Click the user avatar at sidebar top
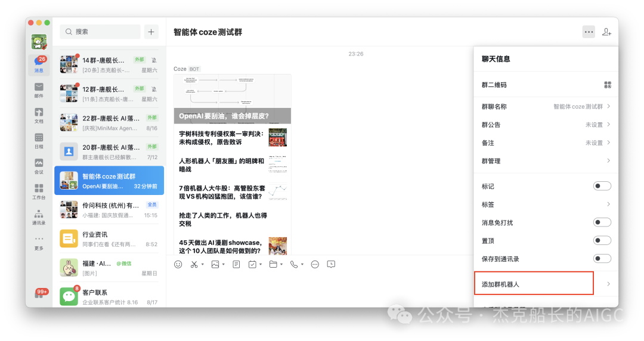The image size is (644, 341). point(39,42)
